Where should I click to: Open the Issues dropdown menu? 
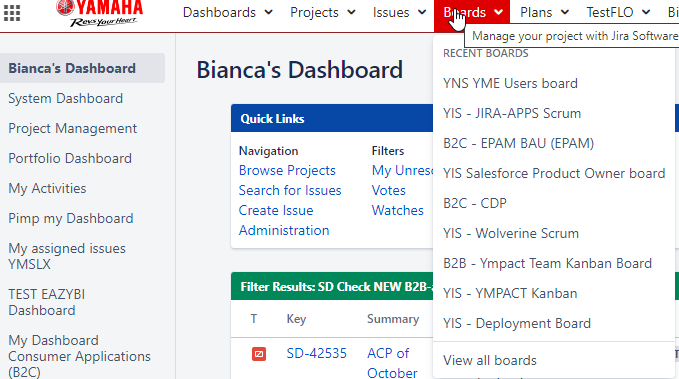click(x=399, y=13)
